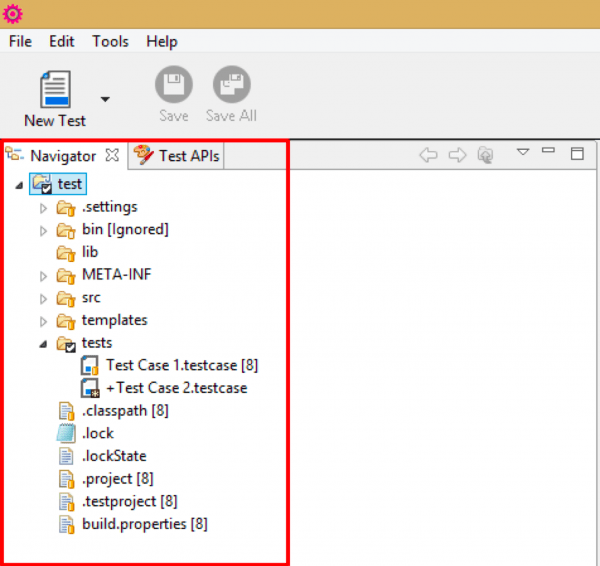Open the File menu
Image resolution: width=600 pixels, height=566 pixels.
point(20,41)
